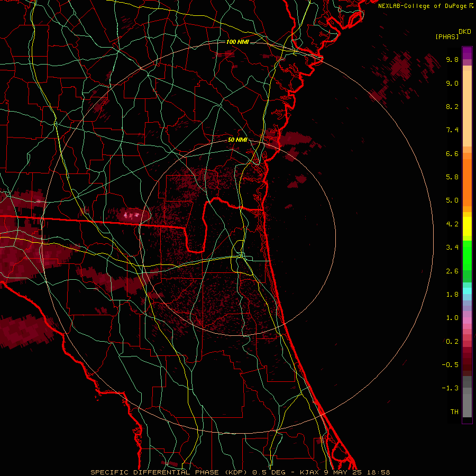Click the NEXLAB-College of DuPage credit text
Viewport: 476px width, 476px height.
(x=422, y=6)
